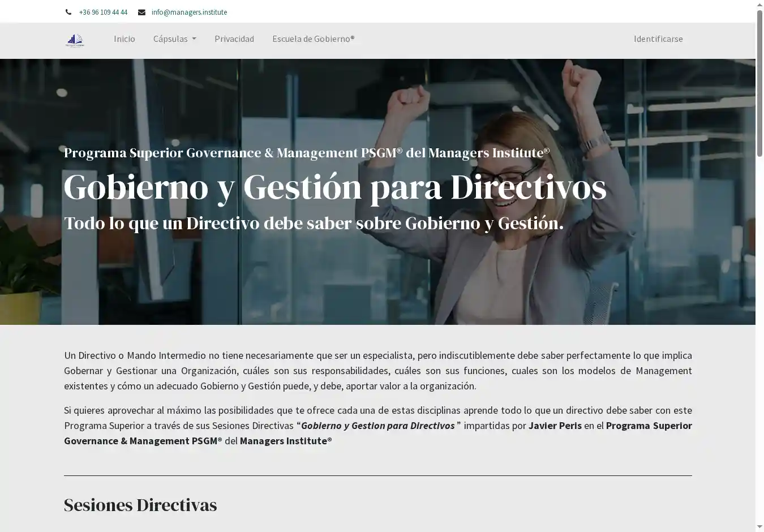Open the info@managers.institute email link
The height and width of the screenshot is (532, 764).
coord(189,12)
